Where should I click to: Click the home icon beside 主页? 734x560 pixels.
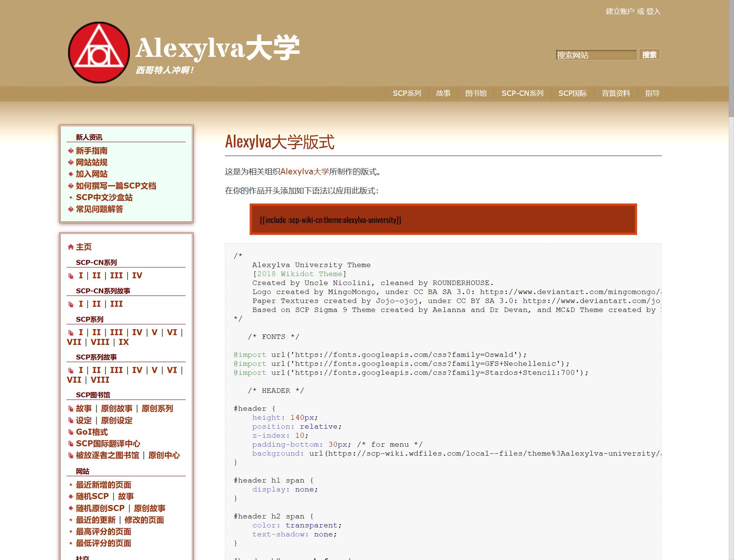click(x=70, y=247)
